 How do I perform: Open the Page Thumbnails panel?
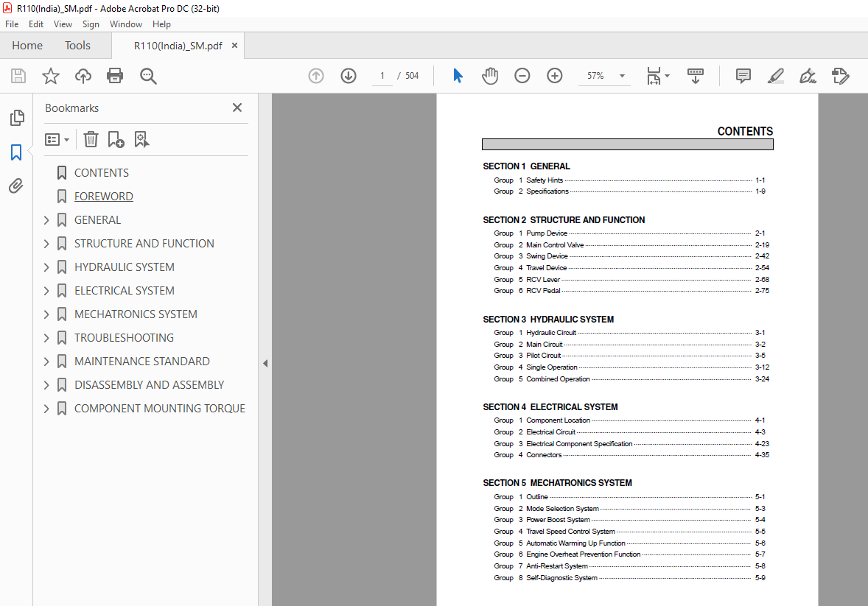point(17,117)
